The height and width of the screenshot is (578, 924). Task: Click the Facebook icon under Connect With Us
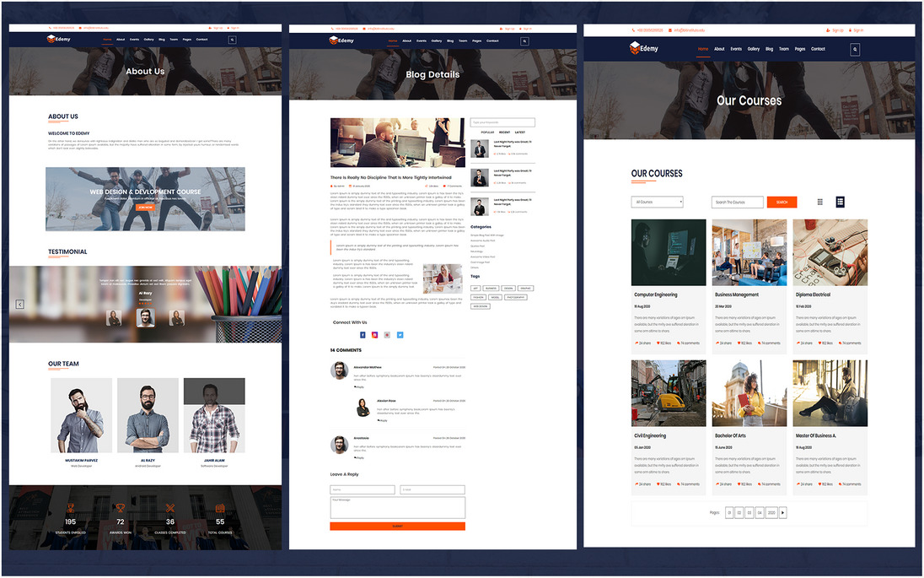click(x=363, y=335)
